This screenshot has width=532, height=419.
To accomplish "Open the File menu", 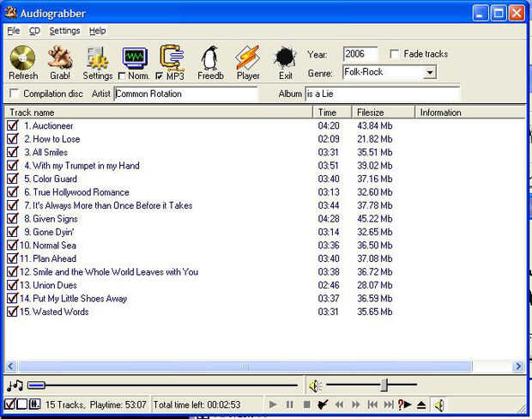I will (x=14, y=31).
